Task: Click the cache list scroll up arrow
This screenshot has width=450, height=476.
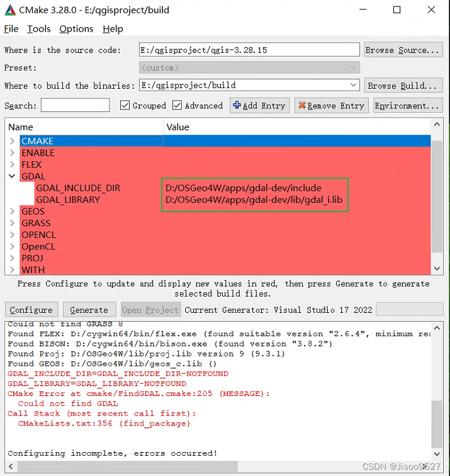Action: point(437,125)
